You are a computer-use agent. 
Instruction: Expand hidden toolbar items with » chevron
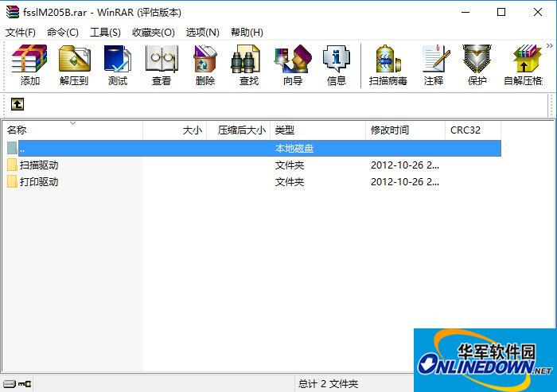550,46
